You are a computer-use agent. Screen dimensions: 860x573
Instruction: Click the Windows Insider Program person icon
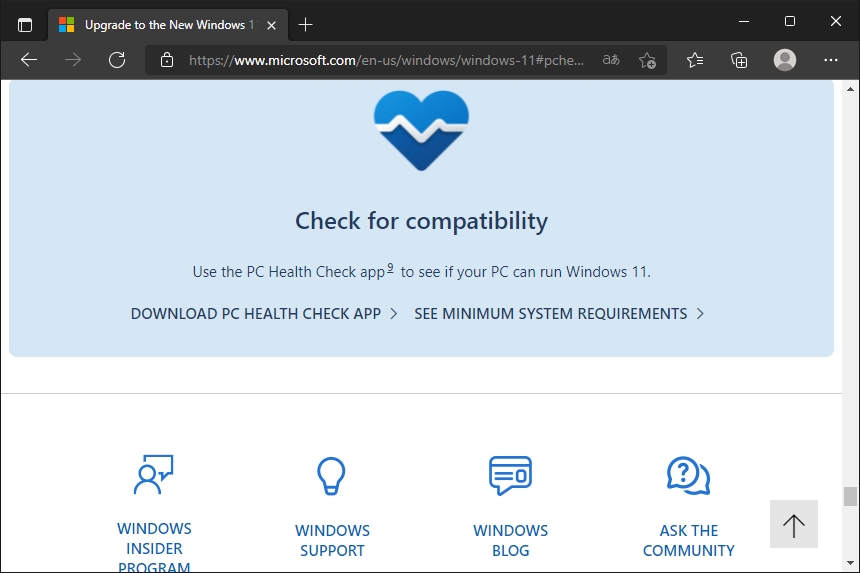click(x=154, y=475)
